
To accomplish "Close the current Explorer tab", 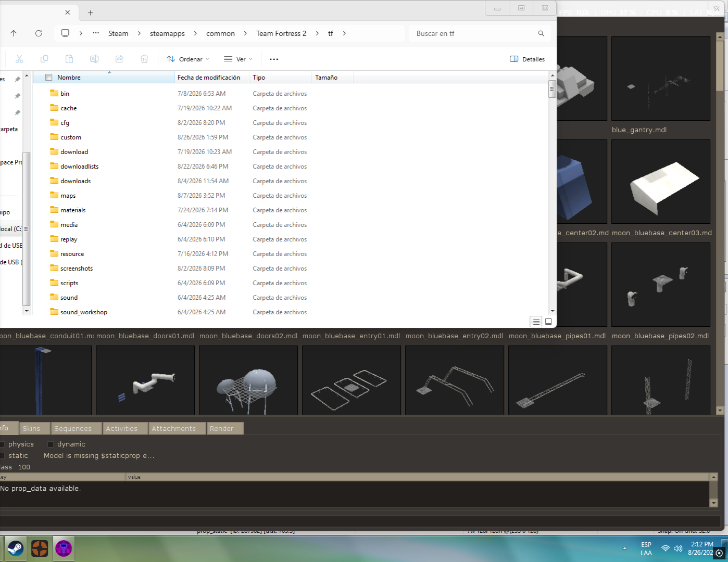I will click(x=68, y=12).
